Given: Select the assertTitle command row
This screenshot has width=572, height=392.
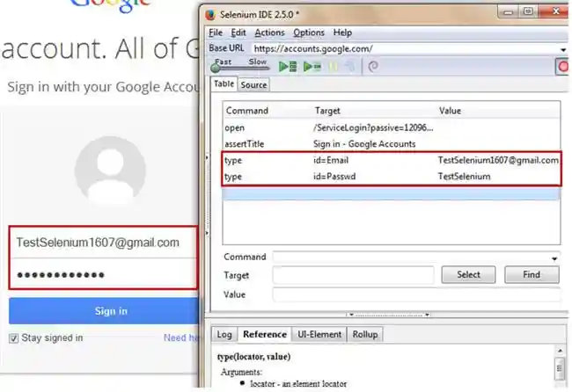Looking at the screenshot, I should [x=391, y=144].
